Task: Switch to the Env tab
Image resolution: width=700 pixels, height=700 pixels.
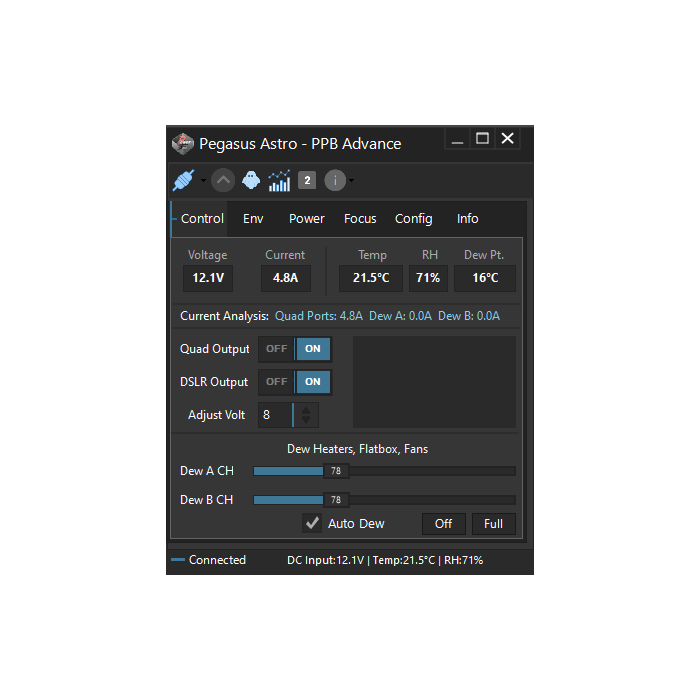Action: pyautogui.click(x=253, y=218)
